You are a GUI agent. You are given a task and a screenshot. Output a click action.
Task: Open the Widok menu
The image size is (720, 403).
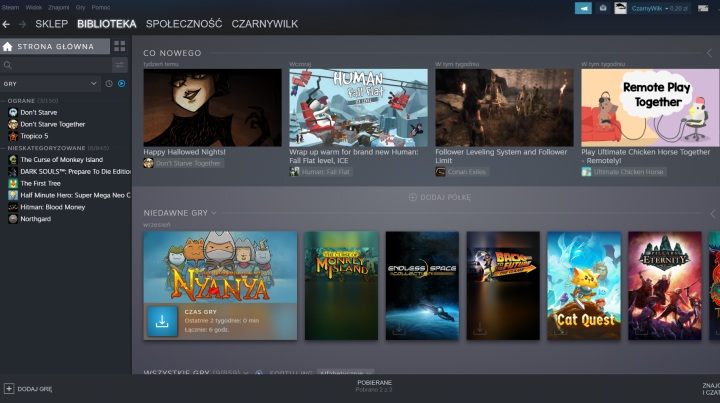tap(34, 7)
